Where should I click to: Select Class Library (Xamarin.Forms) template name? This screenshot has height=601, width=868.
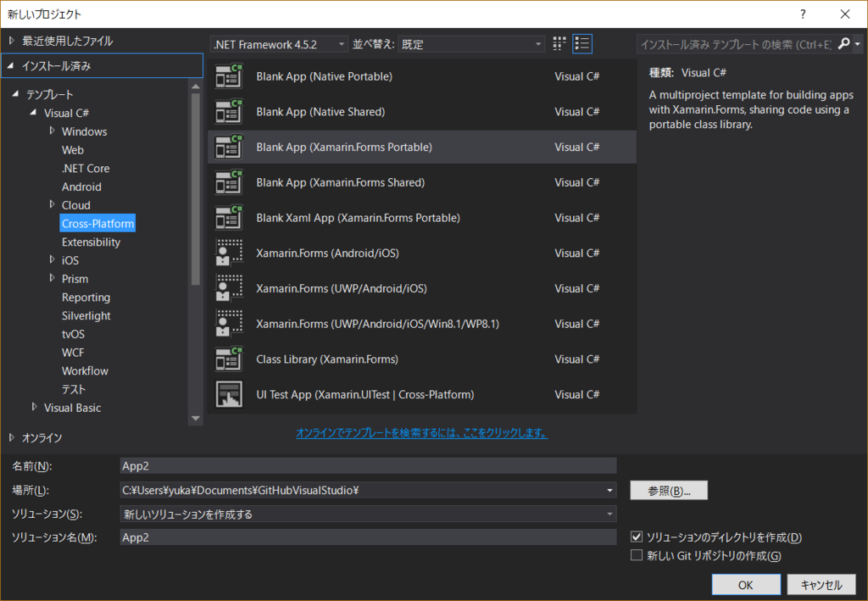[327, 359]
